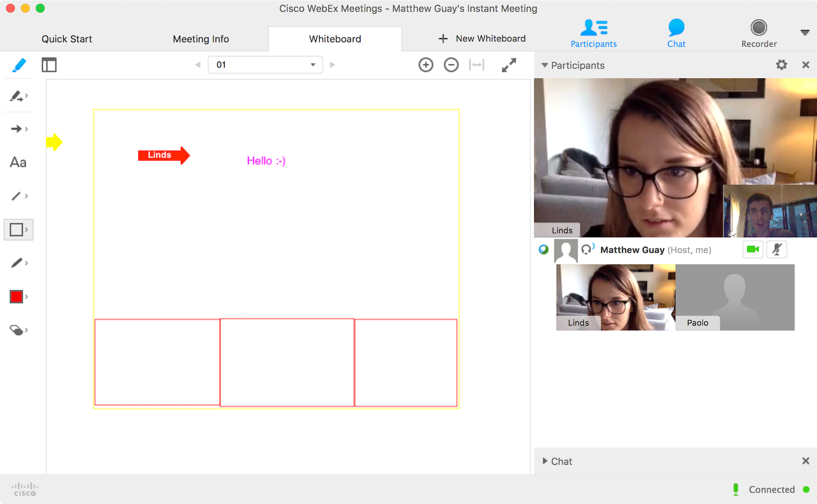This screenshot has height=504, width=817.
Task: Choose the line drawing tool
Action: point(18,196)
